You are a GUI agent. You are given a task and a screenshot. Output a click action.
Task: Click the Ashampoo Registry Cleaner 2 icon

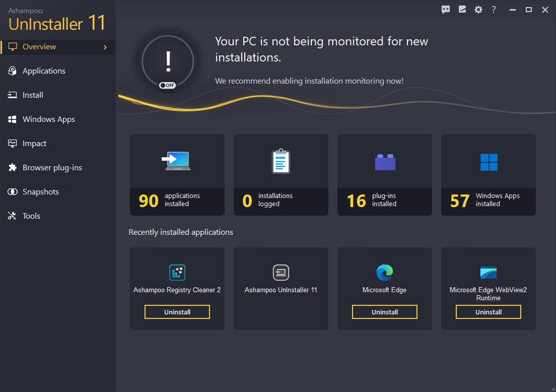(177, 273)
